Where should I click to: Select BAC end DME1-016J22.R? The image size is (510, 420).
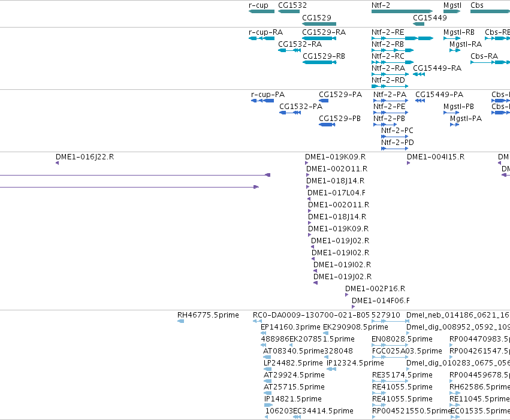point(85,157)
